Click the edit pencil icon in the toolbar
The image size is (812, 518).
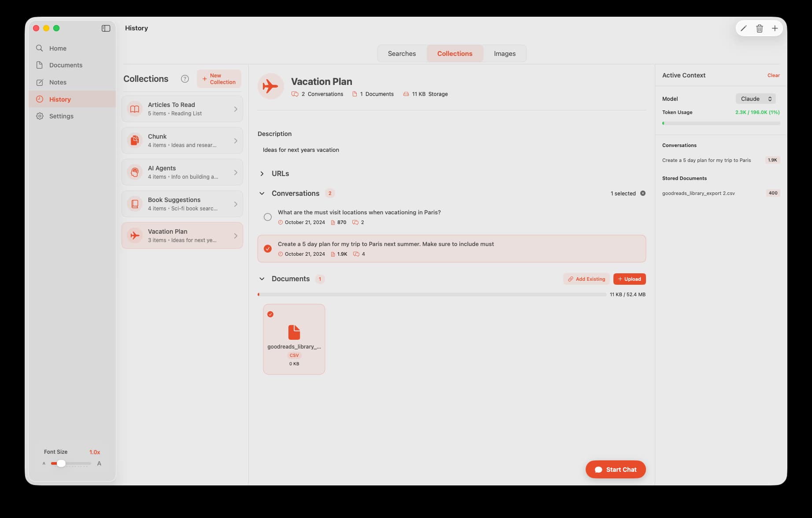[x=744, y=28]
